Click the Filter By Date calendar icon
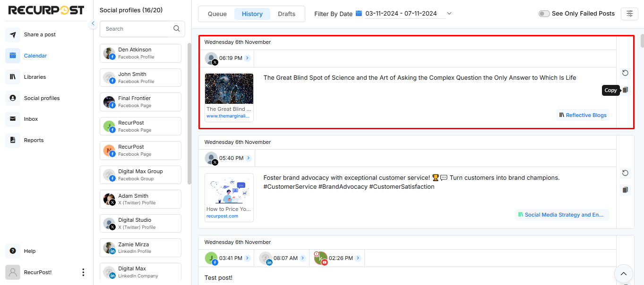 pos(359,14)
